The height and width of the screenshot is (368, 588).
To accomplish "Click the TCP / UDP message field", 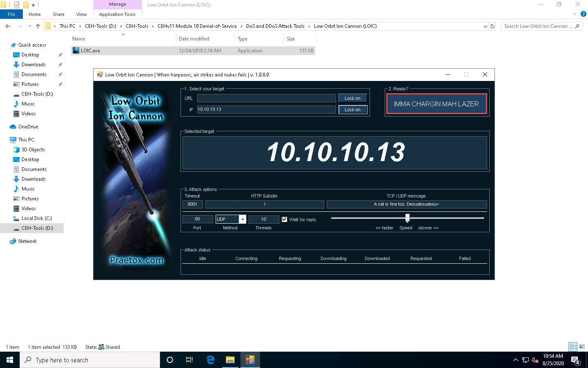I will click(407, 204).
